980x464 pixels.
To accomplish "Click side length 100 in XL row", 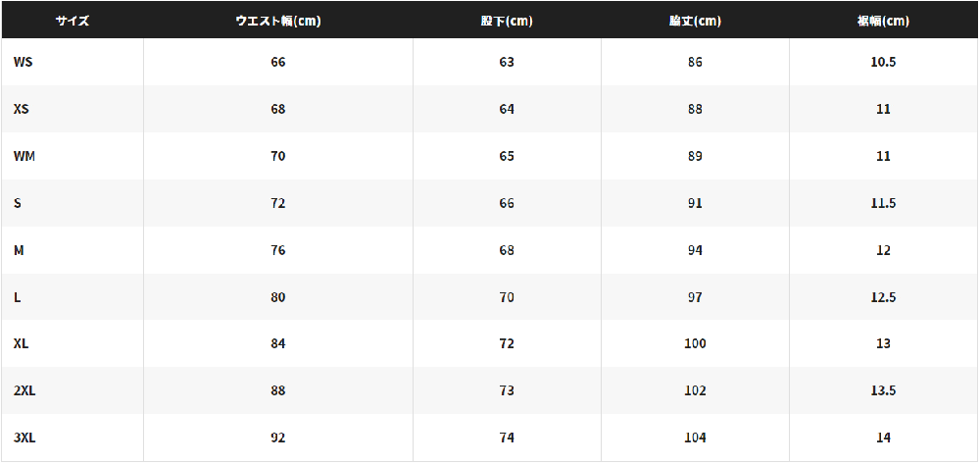I will pyautogui.click(x=695, y=344).
